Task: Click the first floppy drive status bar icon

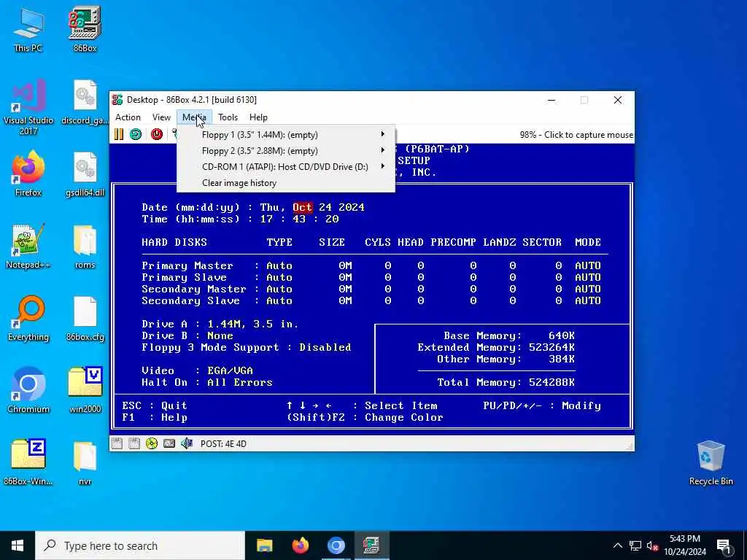Action: (117, 444)
